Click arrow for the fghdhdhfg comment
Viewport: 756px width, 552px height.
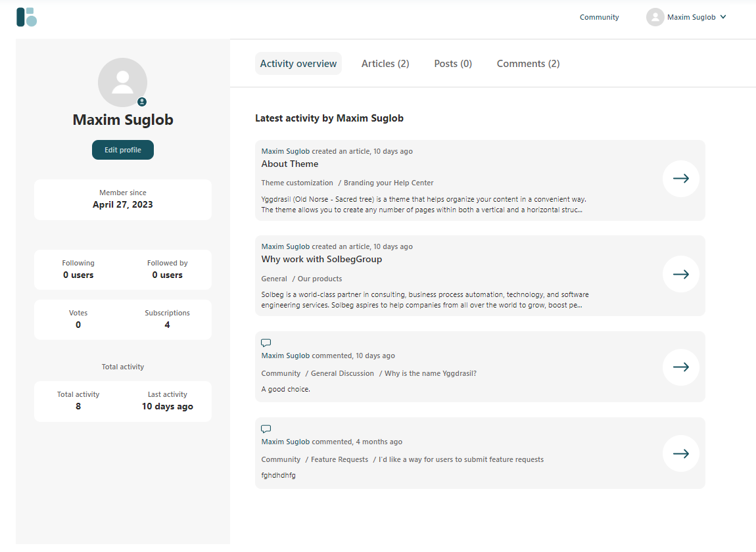[x=680, y=453]
